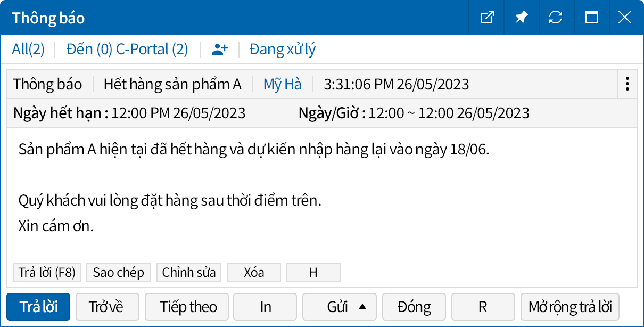644x327 pixels.
Task: Click the highlighted Trả lời button
Action: (x=38, y=307)
